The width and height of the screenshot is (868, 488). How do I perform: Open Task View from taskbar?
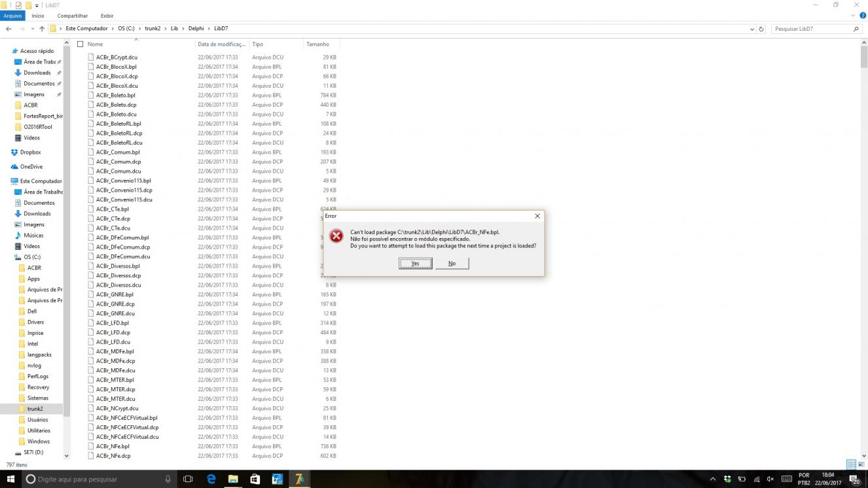[188, 479]
